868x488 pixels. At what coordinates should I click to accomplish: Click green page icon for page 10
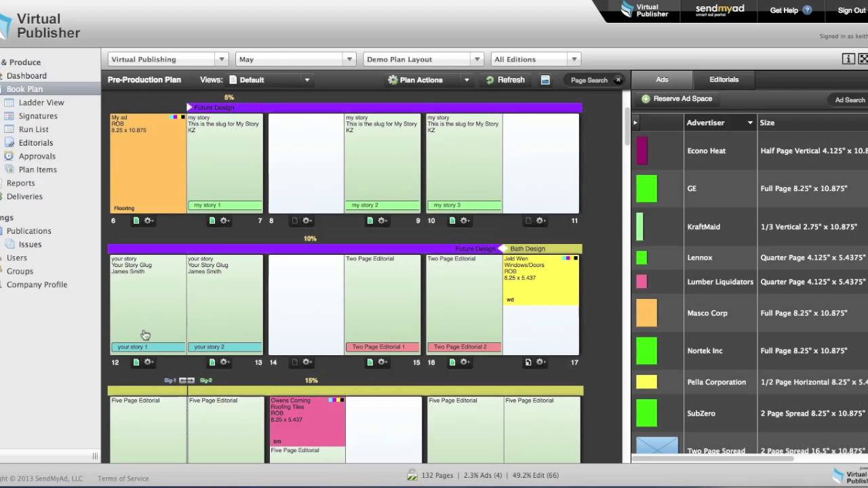click(452, 220)
